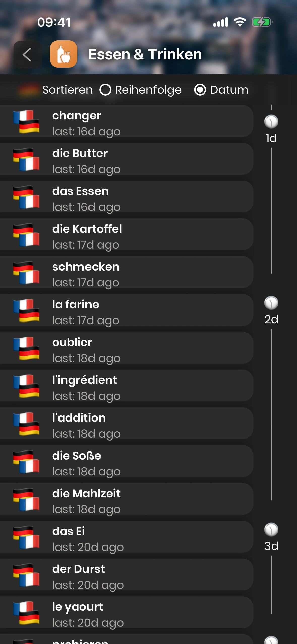This screenshot has width=297, height=644.
Task: Select the word 'schmecken' in the list
Action: point(126,273)
